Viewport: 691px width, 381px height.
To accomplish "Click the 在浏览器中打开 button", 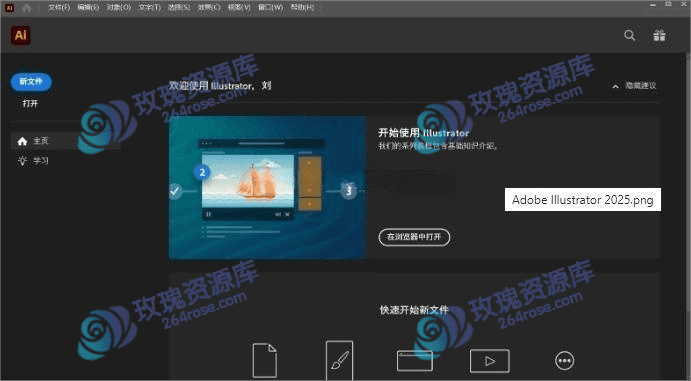I will click(x=414, y=237).
